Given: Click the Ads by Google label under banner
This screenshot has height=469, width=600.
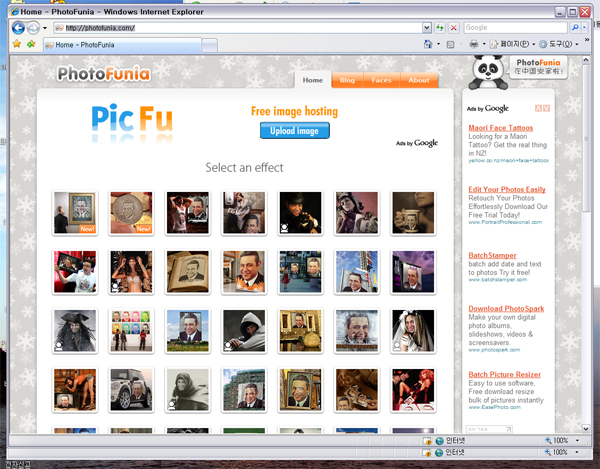Looking at the screenshot, I should [417, 143].
